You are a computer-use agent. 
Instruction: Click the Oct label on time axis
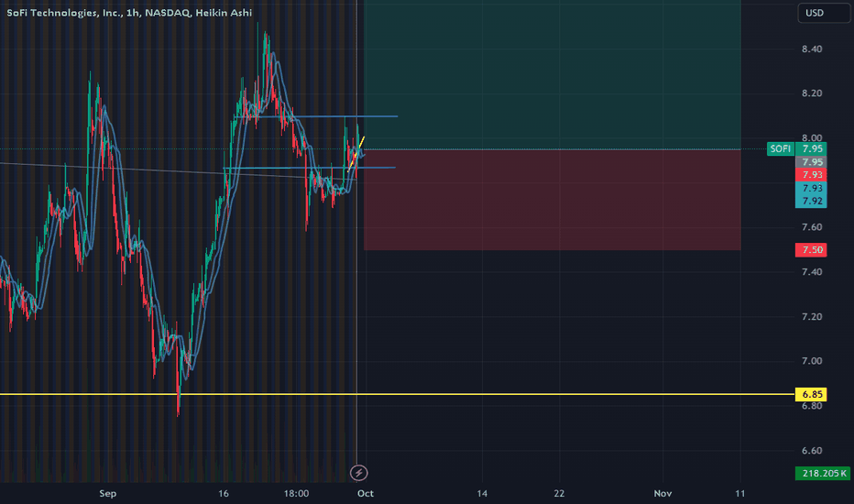coord(366,494)
